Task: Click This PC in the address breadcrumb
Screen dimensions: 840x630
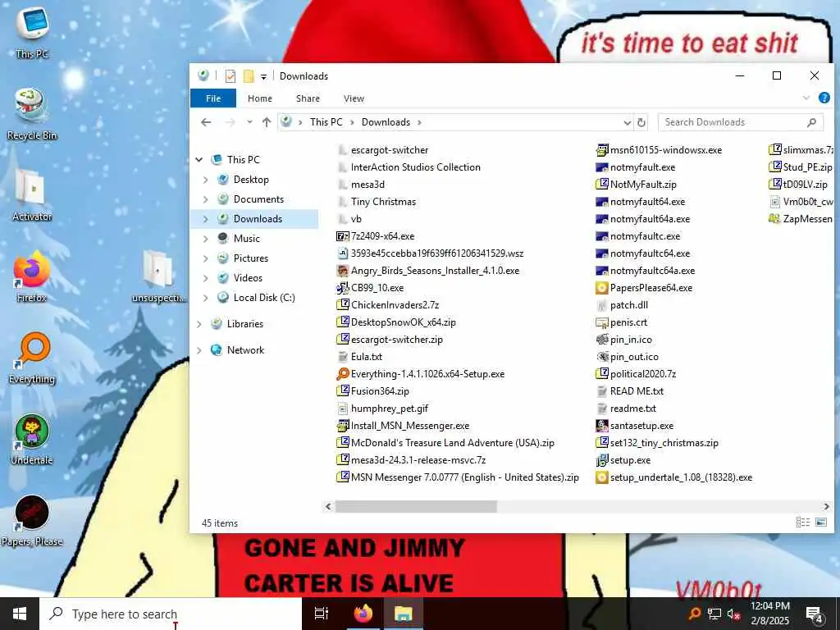Action: pyautogui.click(x=326, y=122)
